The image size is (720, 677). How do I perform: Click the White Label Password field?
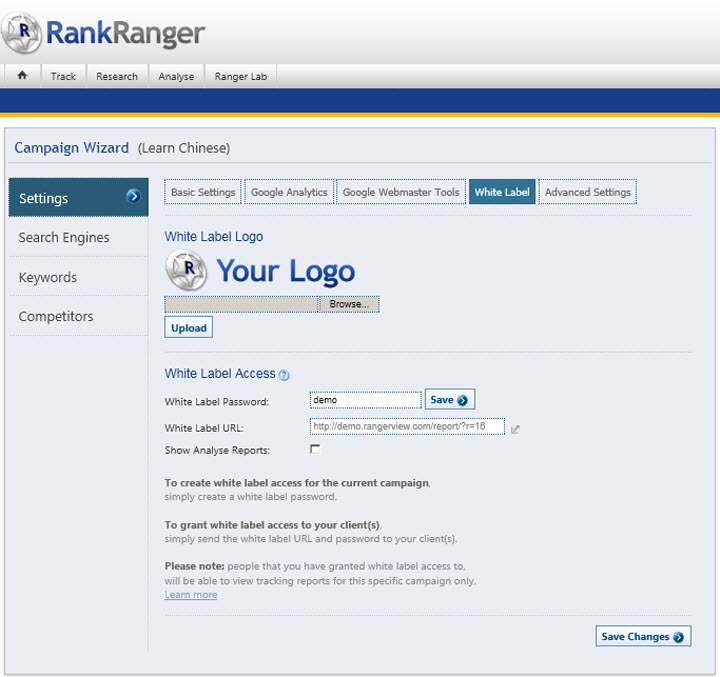pyautogui.click(x=365, y=400)
